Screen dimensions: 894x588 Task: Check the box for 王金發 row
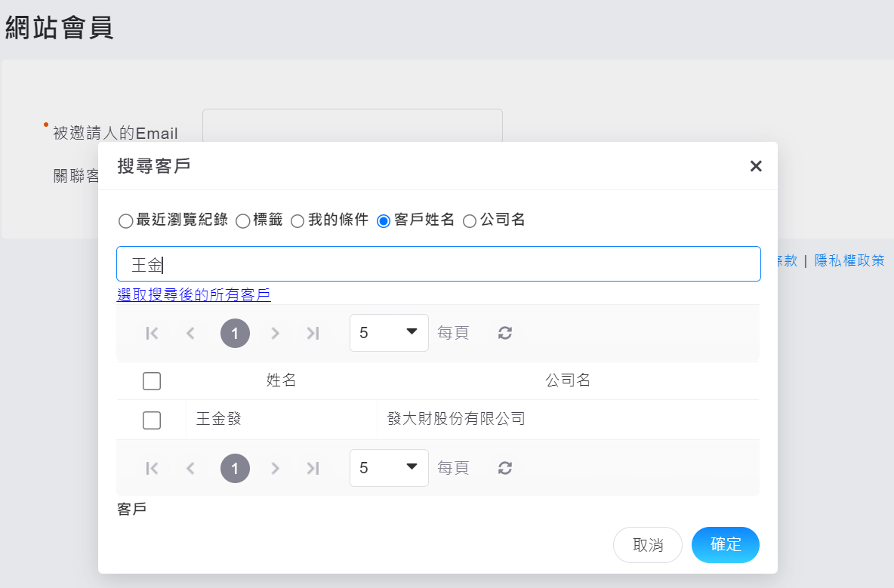[x=152, y=420]
